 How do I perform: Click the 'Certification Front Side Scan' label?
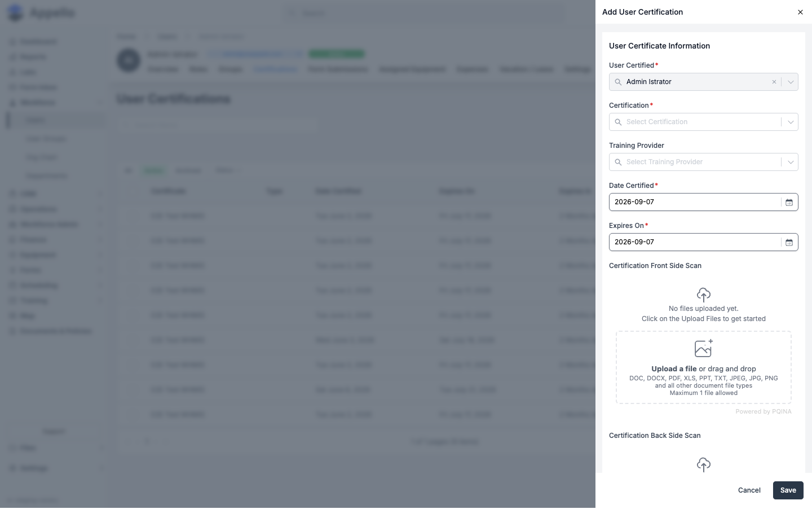pyautogui.click(x=655, y=266)
